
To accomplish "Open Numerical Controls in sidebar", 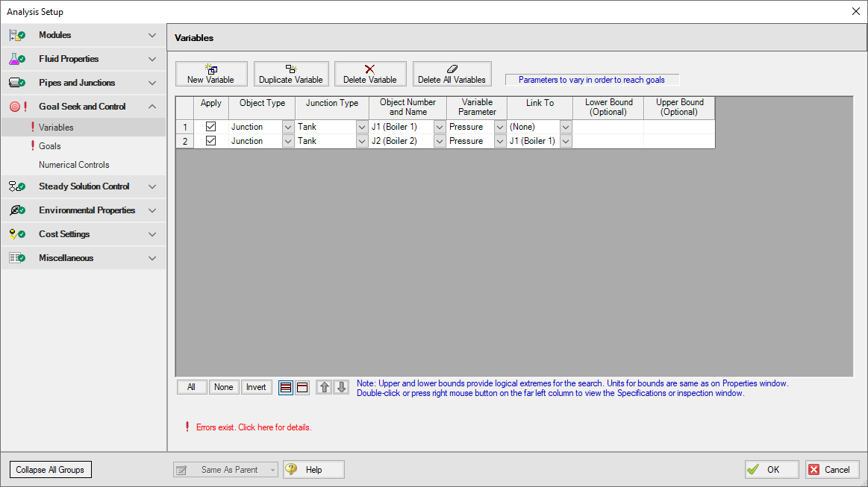I will tap(74, 165).
